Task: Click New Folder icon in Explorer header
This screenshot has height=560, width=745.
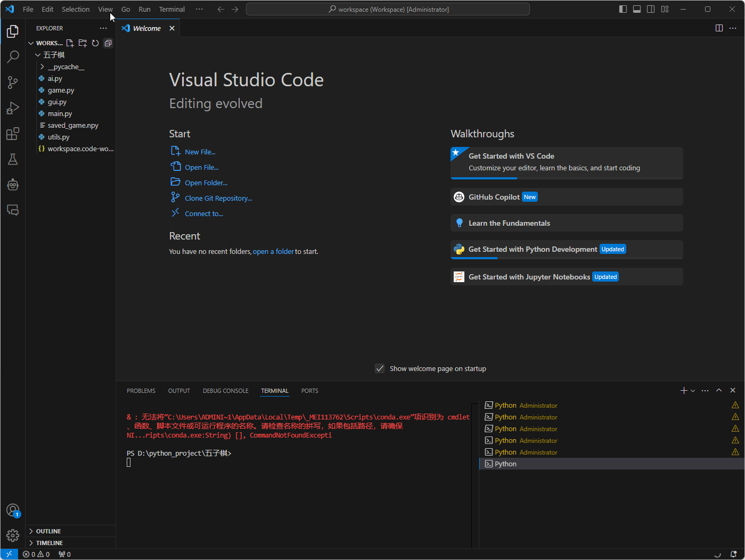Action: click(83, 43)
